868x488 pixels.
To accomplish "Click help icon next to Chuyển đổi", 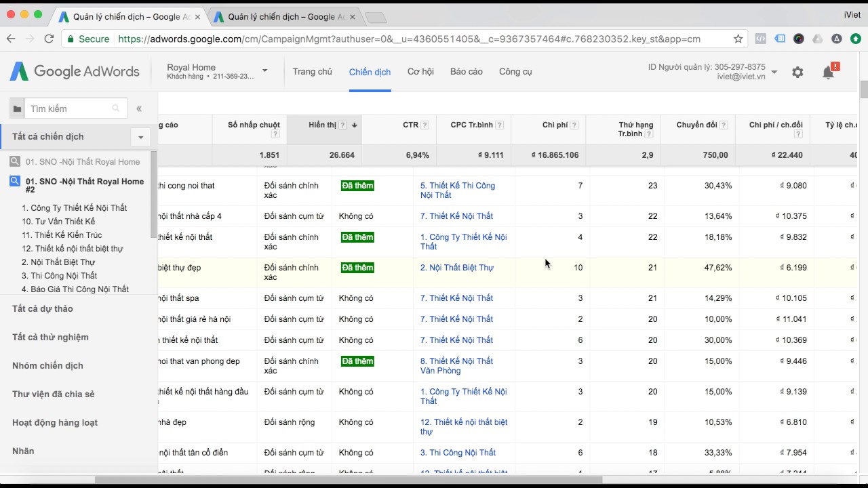I will pos(724,125).
